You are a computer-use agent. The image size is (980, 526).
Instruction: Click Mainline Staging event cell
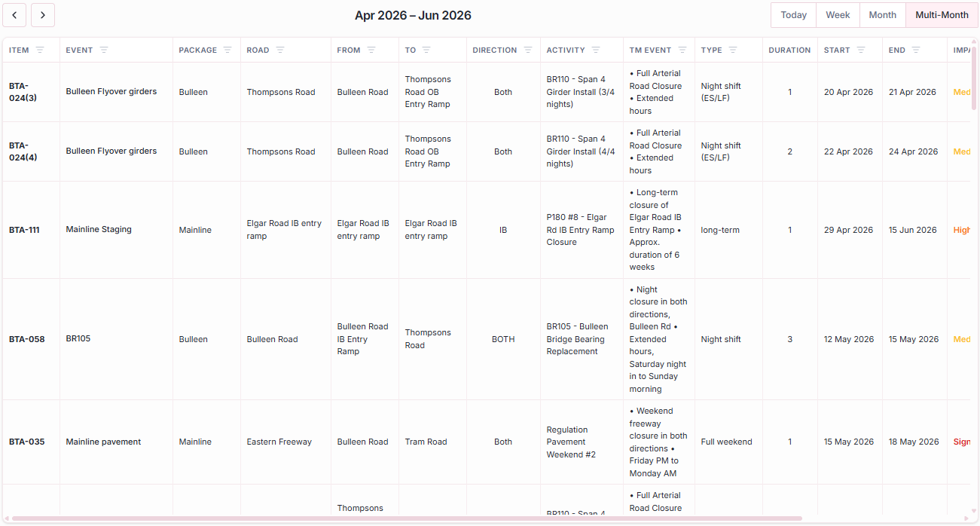(x=99, y=229)
